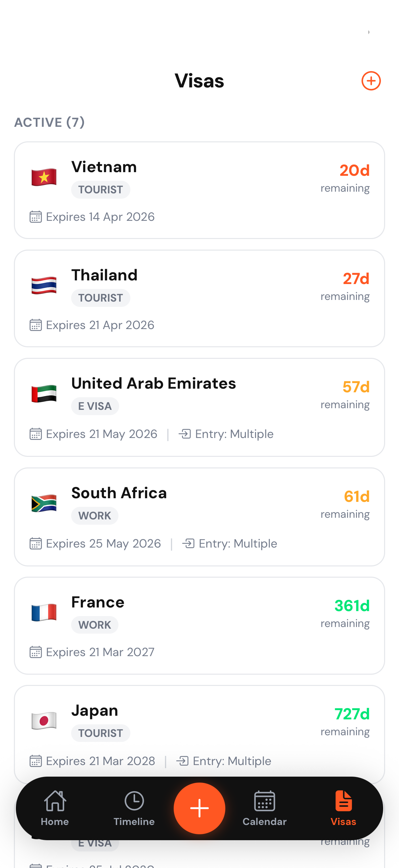Tap the orange center plus button
Viewport: 399px width, 868px height.
[x=199, y=808]
